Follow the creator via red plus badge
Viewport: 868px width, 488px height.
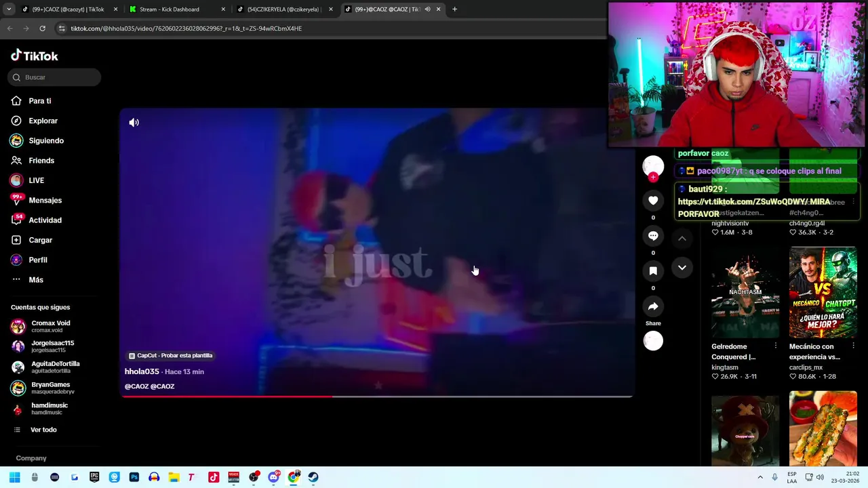(x=653, y=177)
